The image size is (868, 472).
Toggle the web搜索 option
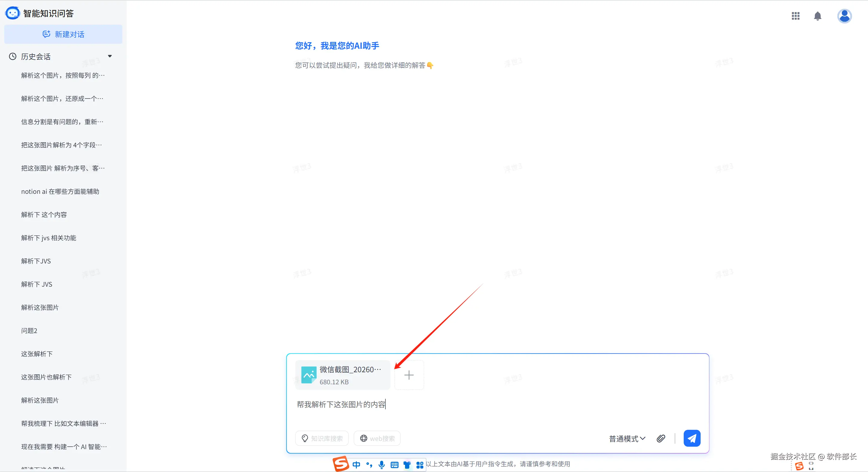point(377,438)
